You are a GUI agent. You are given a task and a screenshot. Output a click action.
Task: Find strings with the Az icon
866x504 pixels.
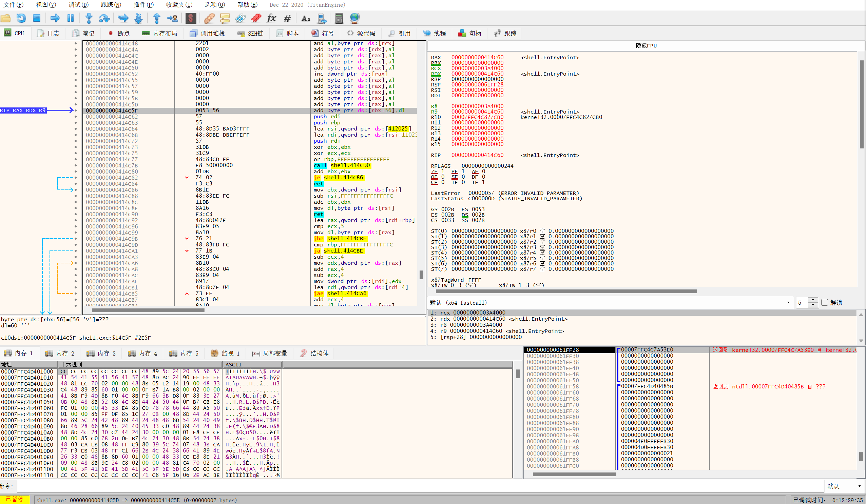coord(306,18)
